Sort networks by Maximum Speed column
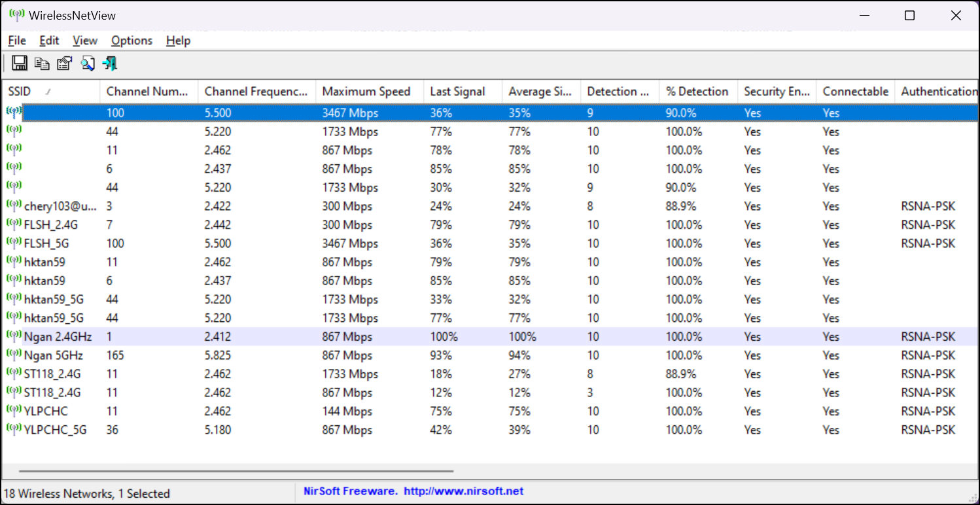 368,91
